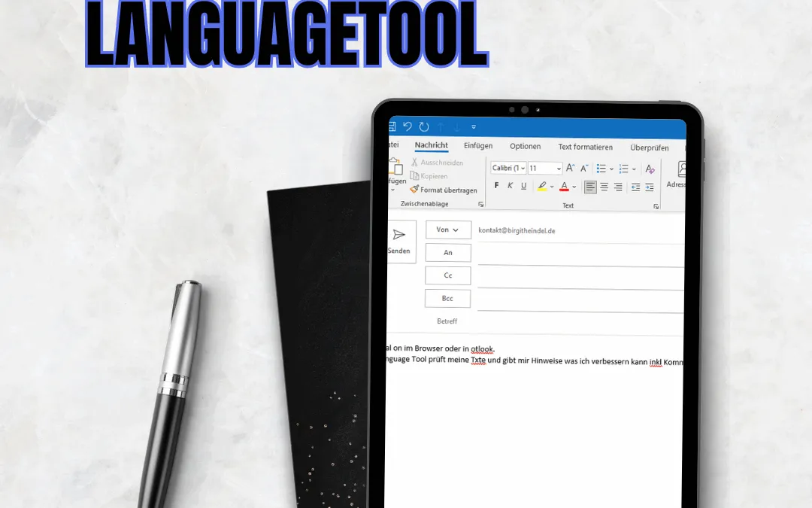Click the paste clipboard icon
Screen dimensions: 812x508
click(x=395, y=167)
